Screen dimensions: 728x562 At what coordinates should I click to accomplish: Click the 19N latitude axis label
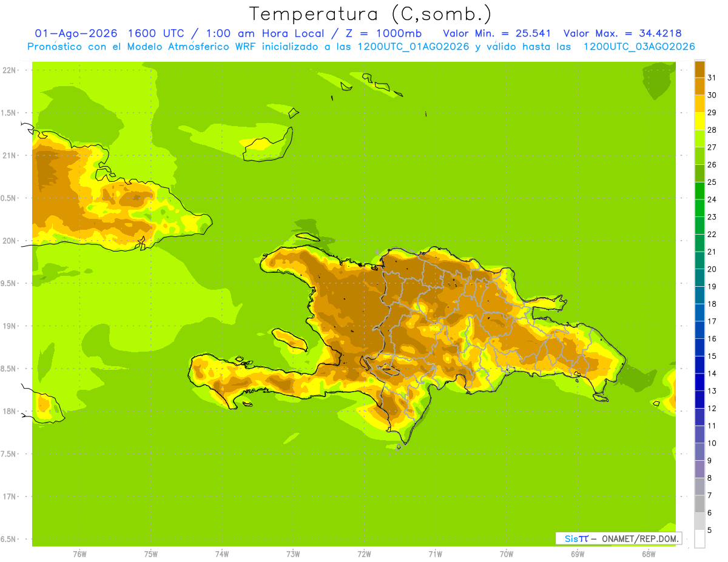(x=10, y=326)
